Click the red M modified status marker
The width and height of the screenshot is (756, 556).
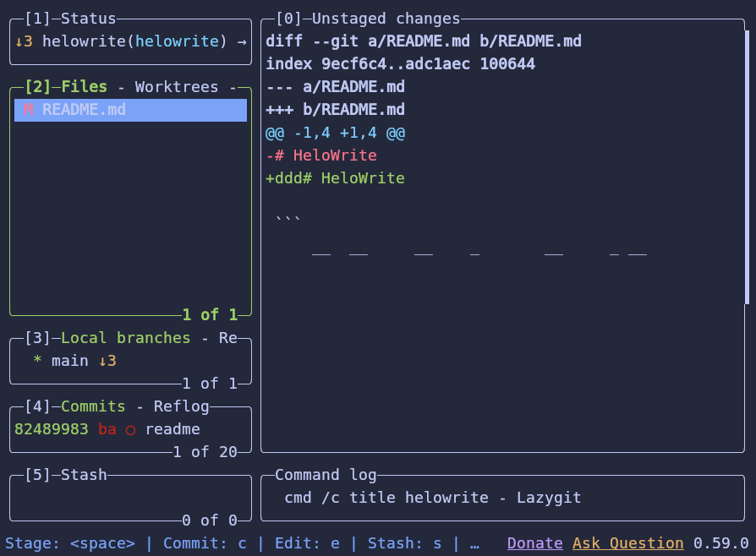click(x=29, y=110)
